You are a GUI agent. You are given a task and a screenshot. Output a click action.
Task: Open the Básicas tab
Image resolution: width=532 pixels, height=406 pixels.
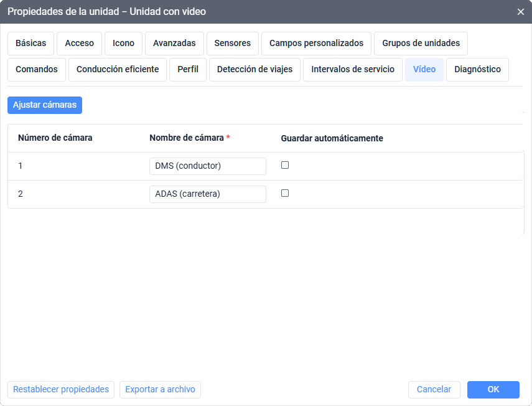(31, 44)
